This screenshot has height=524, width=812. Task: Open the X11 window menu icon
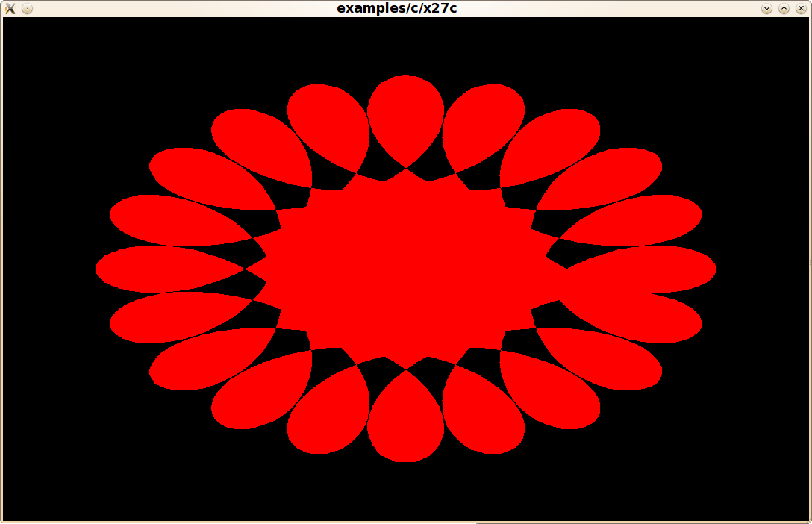pyautogui.click(x=10, y=9)
